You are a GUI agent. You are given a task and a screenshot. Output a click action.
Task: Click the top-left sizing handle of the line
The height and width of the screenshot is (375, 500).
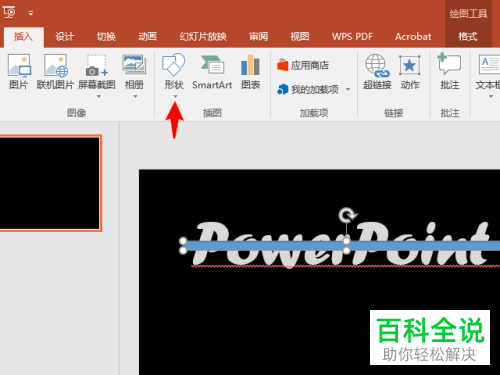click(x=183, y=241)
